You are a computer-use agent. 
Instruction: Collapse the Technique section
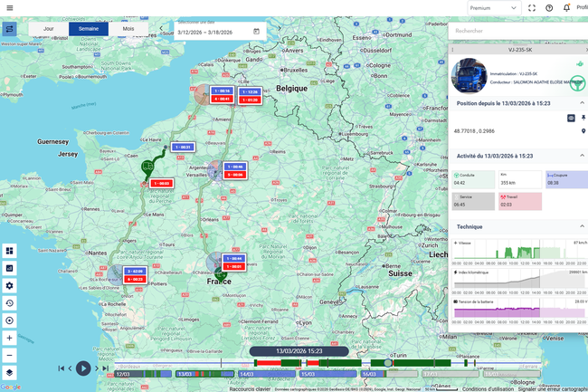[x=582, y=226]
